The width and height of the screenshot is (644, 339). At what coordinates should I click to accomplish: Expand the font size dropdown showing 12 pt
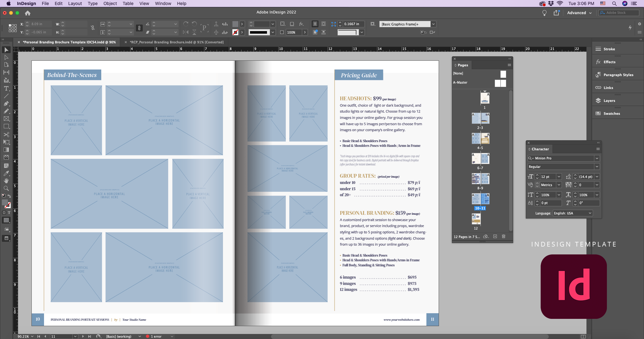coord(559,177)
